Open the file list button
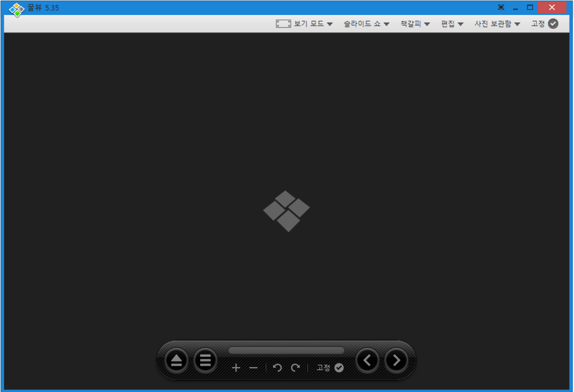Image resolution: width=574 pixels, height=392 pixels. click(205, 360)
